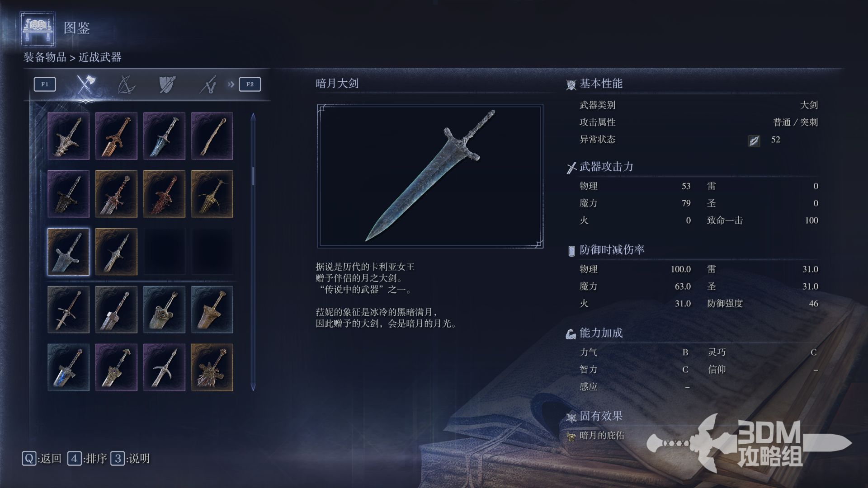
Task: Click the frostbite status effect icon
Action: tap(754, 141)
